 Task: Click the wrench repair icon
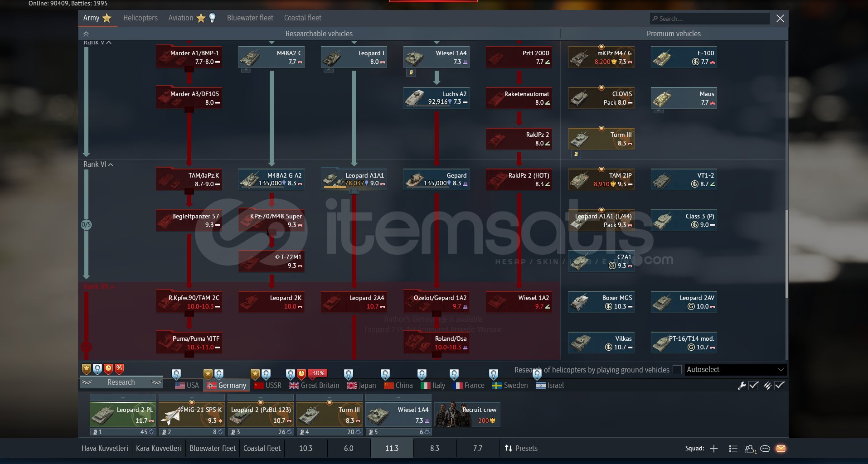742,386
